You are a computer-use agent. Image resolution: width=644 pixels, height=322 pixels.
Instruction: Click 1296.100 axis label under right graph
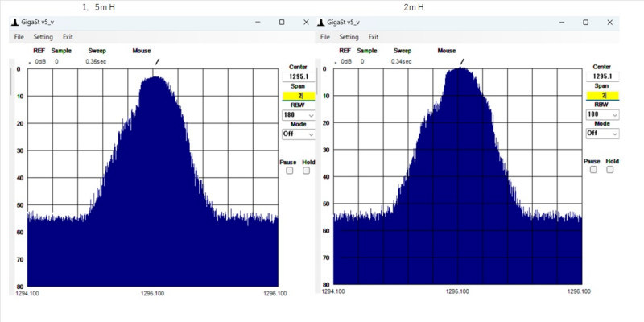pyautogui.click(x=579, y=291)
